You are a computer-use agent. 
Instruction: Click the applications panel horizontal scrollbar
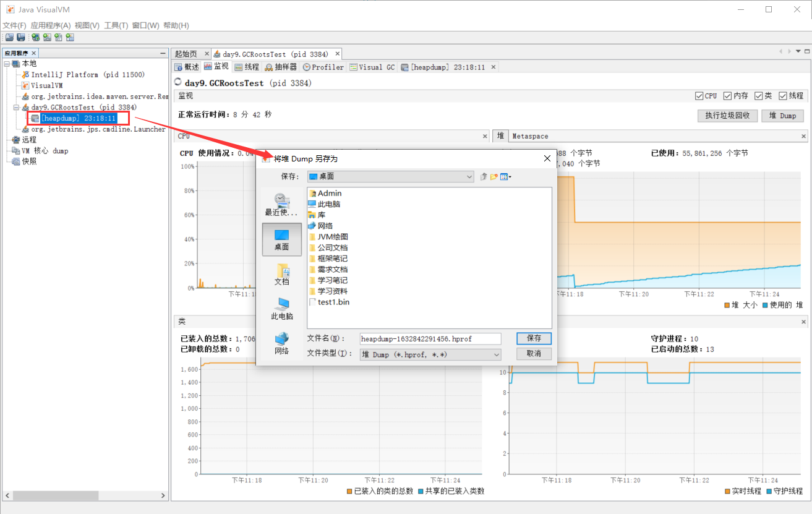(85, 496)
